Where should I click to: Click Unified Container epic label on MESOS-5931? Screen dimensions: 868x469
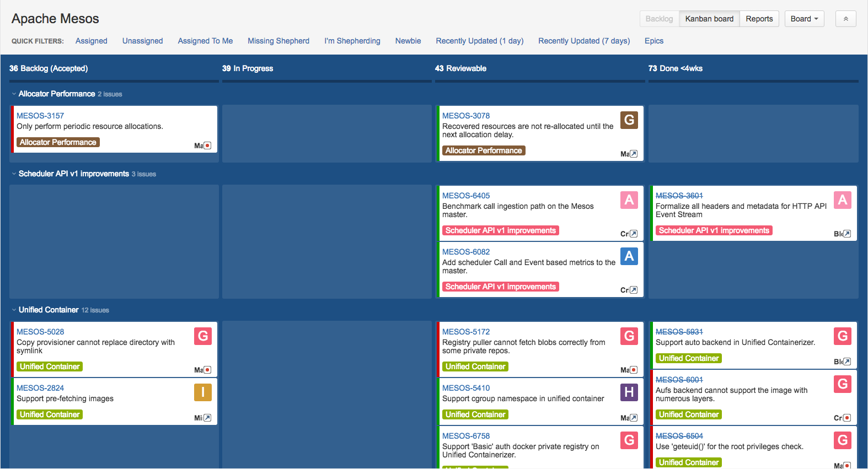tap(689, 358)
